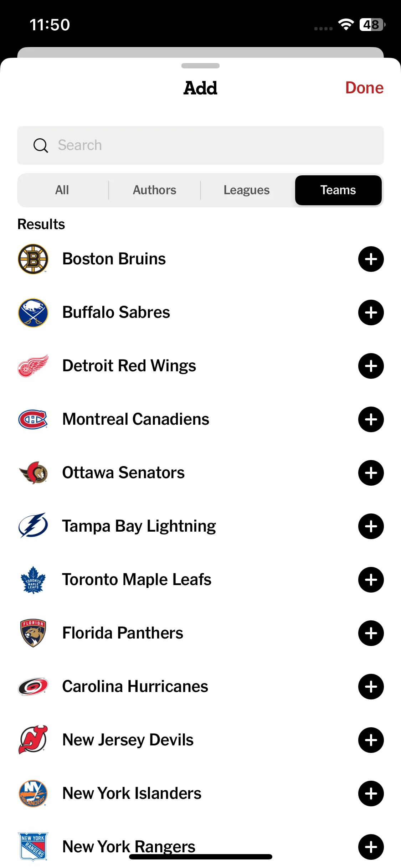
Task: Tap the sheet grabber handle at top
Action: pos(200,66)
